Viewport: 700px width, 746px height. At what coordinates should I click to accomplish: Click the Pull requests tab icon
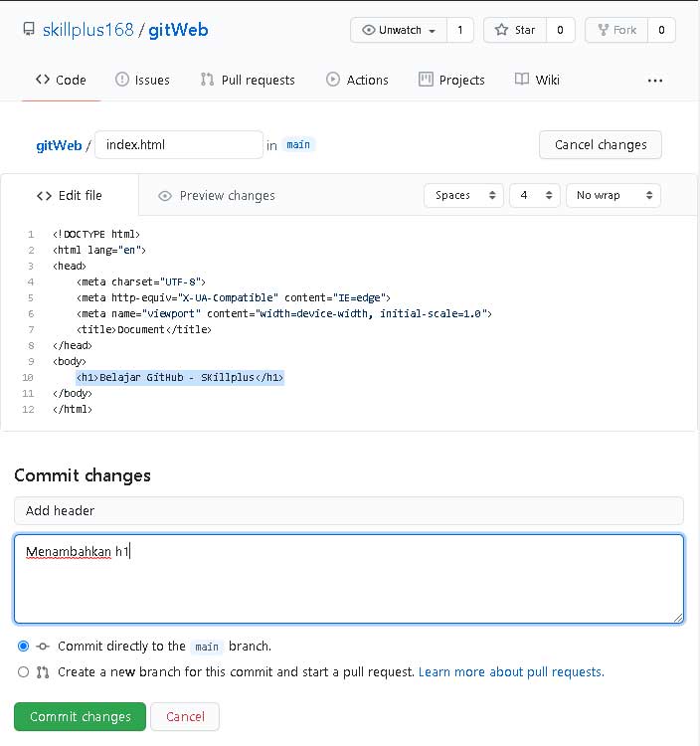pos(207,80)
